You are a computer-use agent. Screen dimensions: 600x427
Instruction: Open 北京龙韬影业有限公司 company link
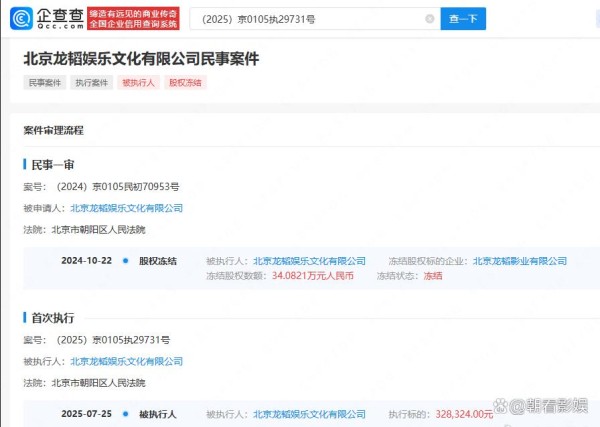pyautogui.click(x=520, y=261)
